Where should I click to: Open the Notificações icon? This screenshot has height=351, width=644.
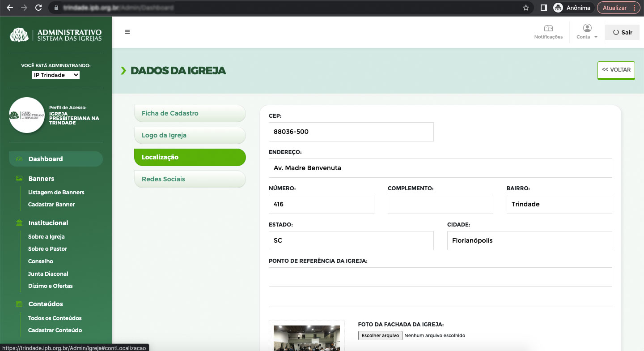pyautogui.click(x=548, y=29)
